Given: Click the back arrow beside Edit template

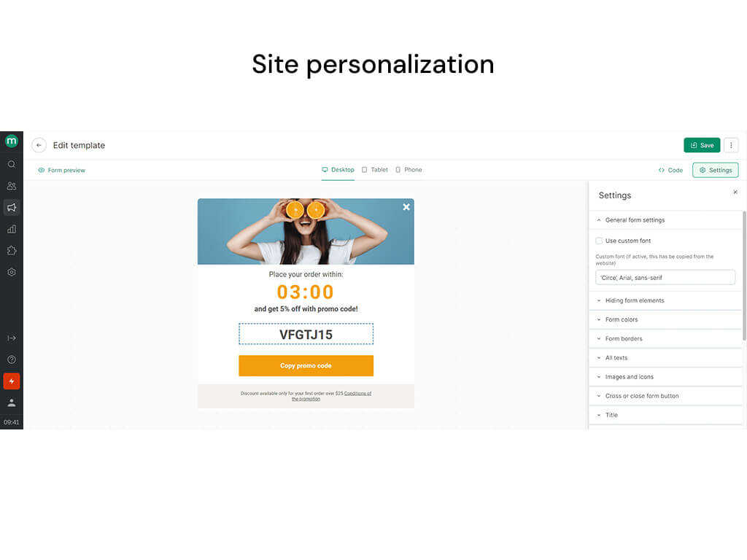Looking at the screenshot, I should 39,145.
